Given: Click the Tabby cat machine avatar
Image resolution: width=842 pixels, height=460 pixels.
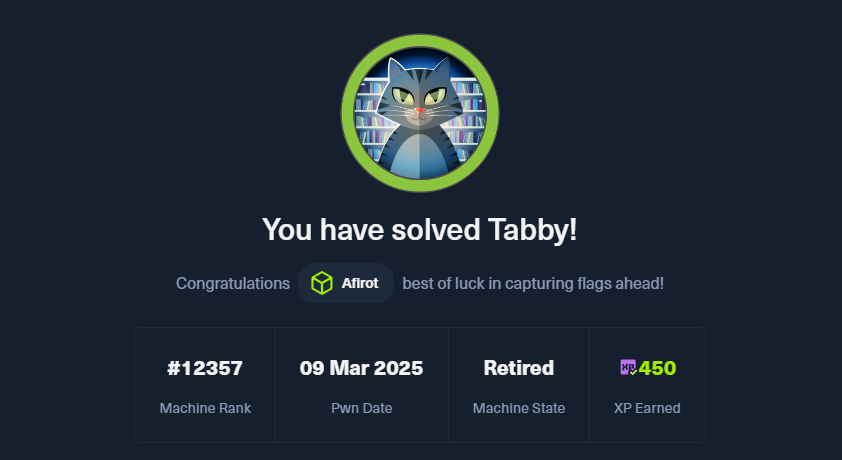Looking at the screenshot, I should point(420,113).
